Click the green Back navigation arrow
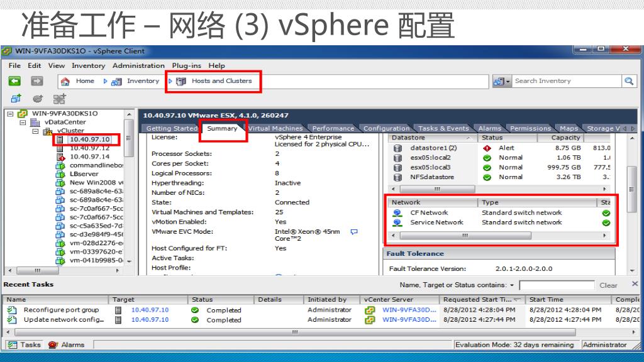Viewport: 644px width, 362px height. [15, 81]
